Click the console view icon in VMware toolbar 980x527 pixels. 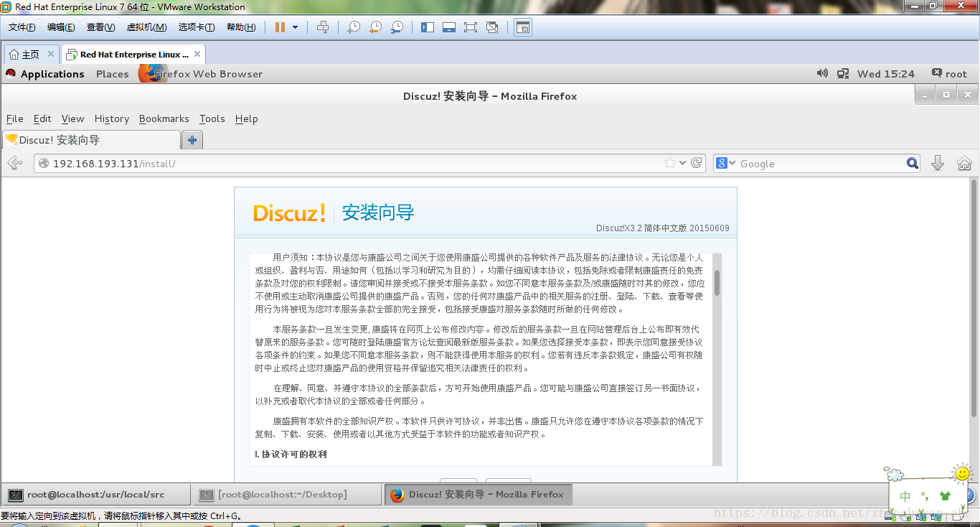point(524,27)
